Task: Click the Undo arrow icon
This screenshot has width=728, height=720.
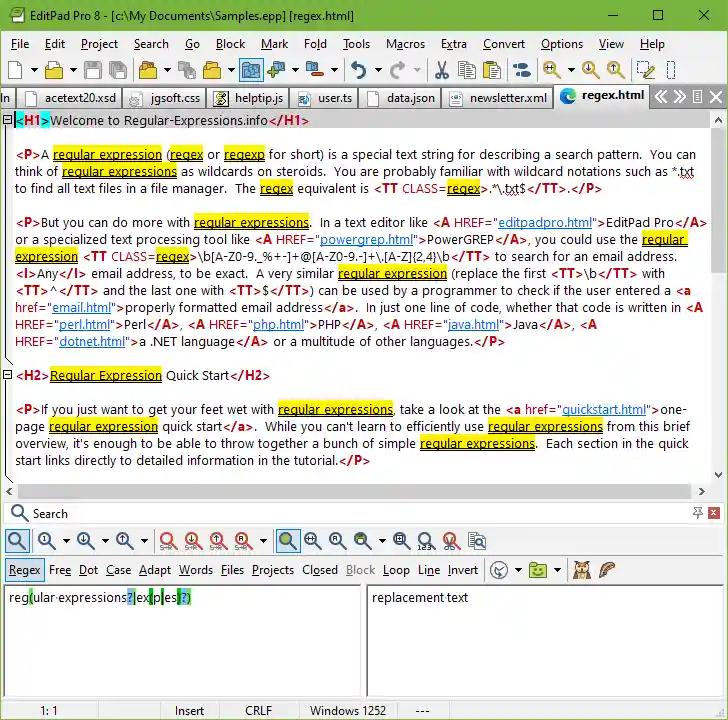Action: point(358,70)
